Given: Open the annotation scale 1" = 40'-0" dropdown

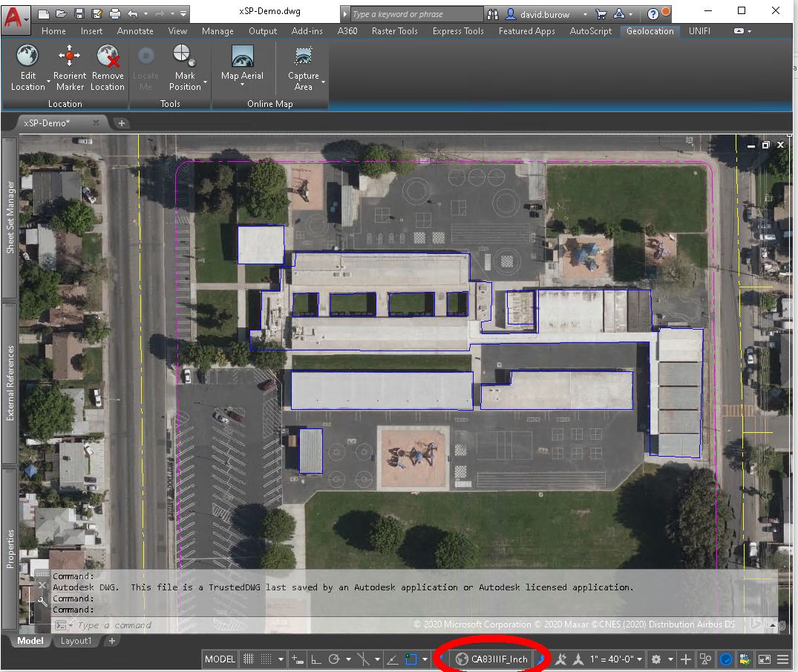Looking at the screenshot, I should pos(616,659).
